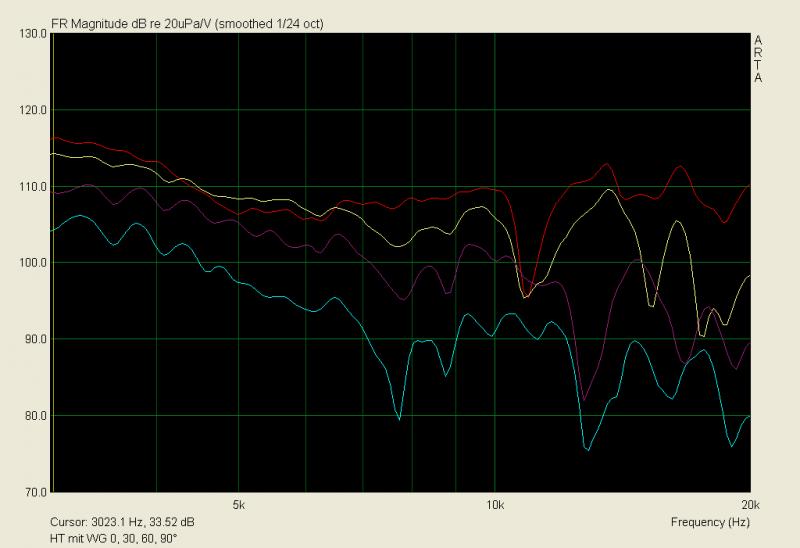Click the Cursor 3023.1 Hz readout text
Viewport: 800px width, 548px height.
pos(122,522)
